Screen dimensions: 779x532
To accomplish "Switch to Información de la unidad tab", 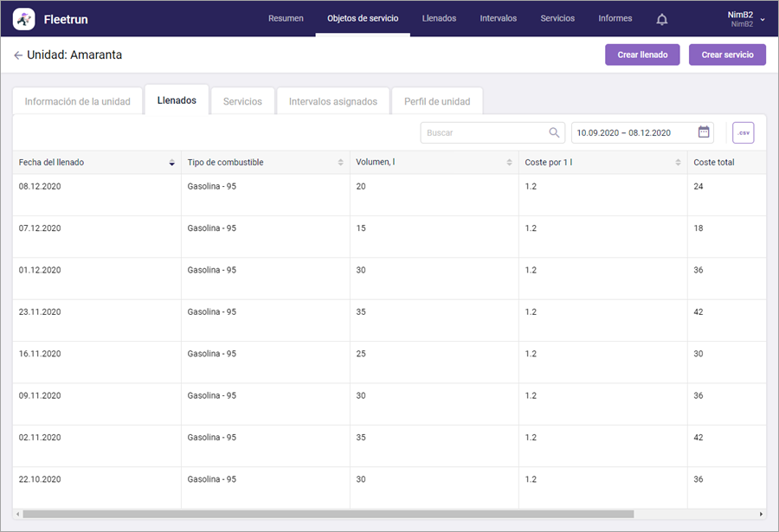I will pos(78,101).
